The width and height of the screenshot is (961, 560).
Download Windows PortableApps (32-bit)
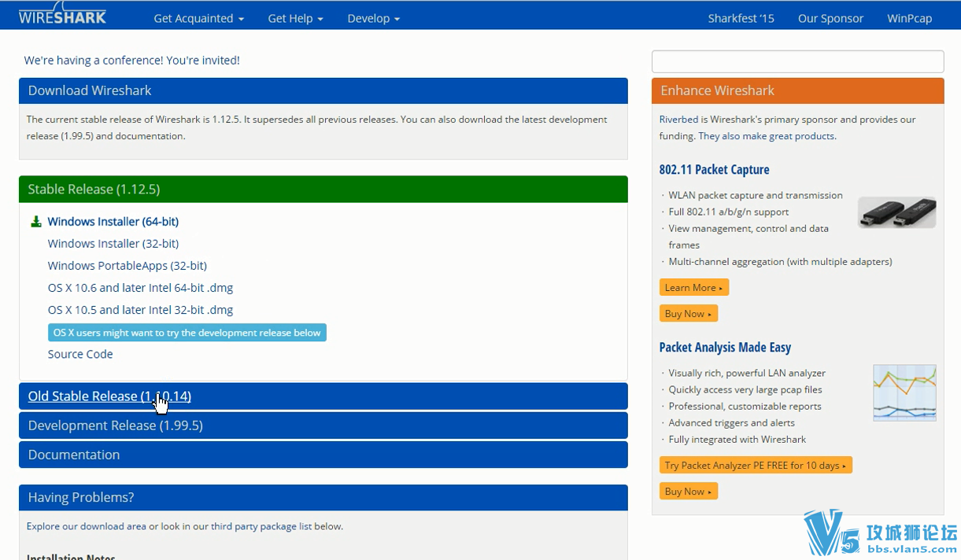[x=127, y=266]
